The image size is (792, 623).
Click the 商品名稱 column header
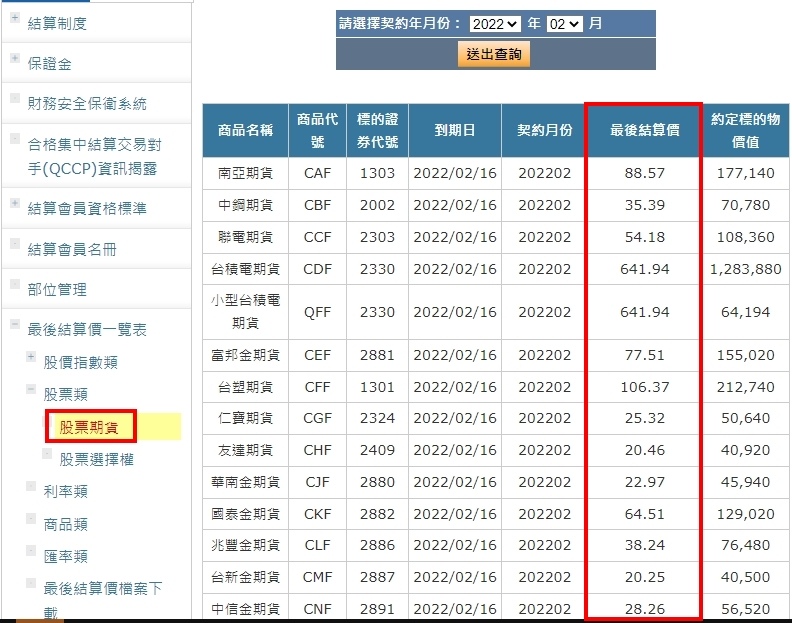click(x=245, y=130)
